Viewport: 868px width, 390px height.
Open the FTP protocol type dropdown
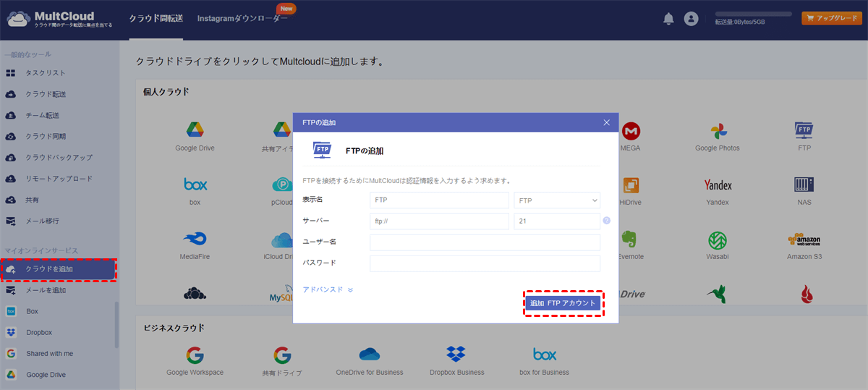tap(557, 200)
